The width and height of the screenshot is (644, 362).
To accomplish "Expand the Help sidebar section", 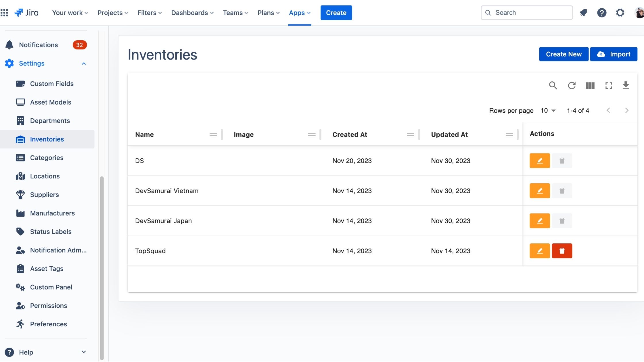I will (x=84, y=352).
